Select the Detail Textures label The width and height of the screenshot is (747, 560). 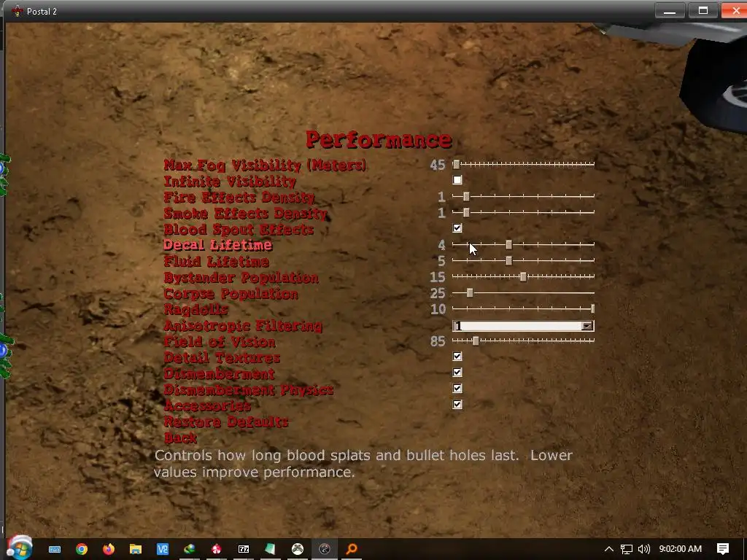tap(222, 357)
